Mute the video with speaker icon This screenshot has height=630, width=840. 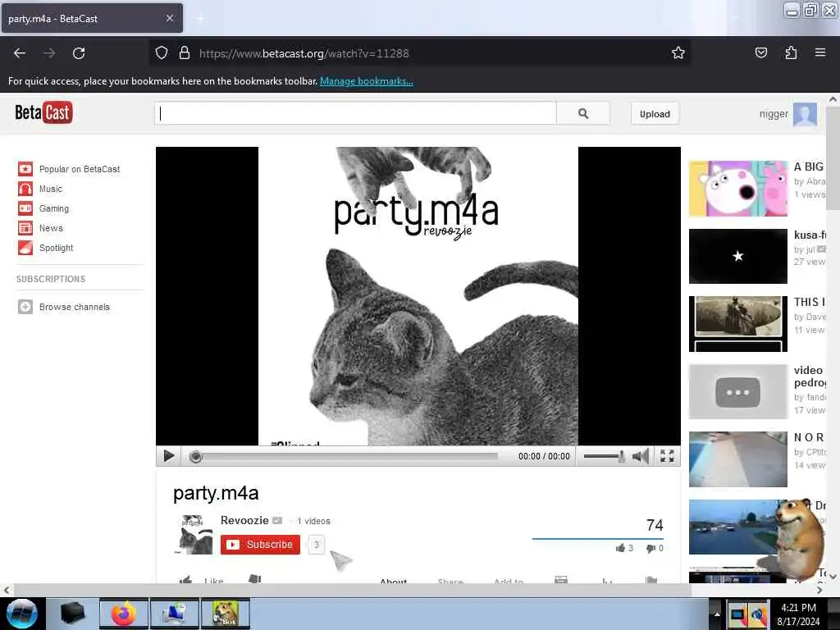pos(641,456)
